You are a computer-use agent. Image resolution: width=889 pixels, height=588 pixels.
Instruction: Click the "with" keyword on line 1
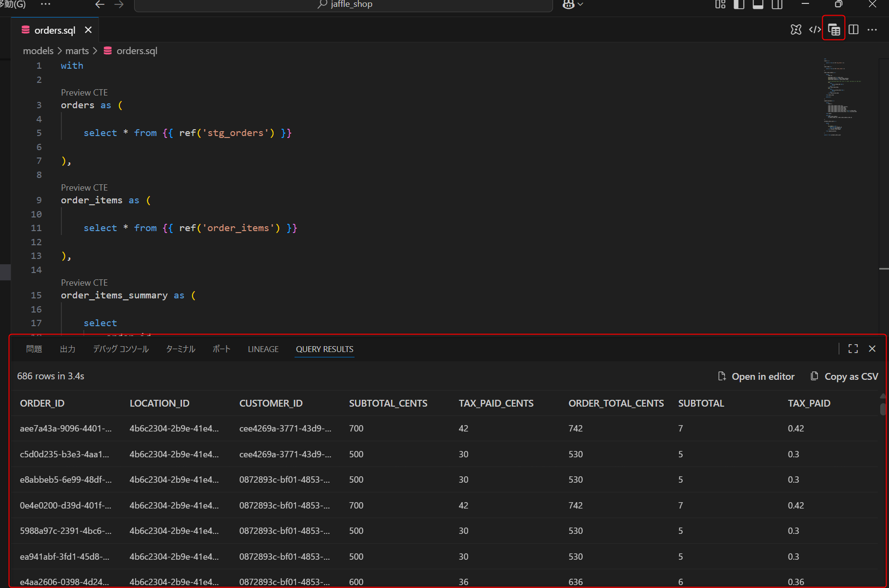coord(72,66)
